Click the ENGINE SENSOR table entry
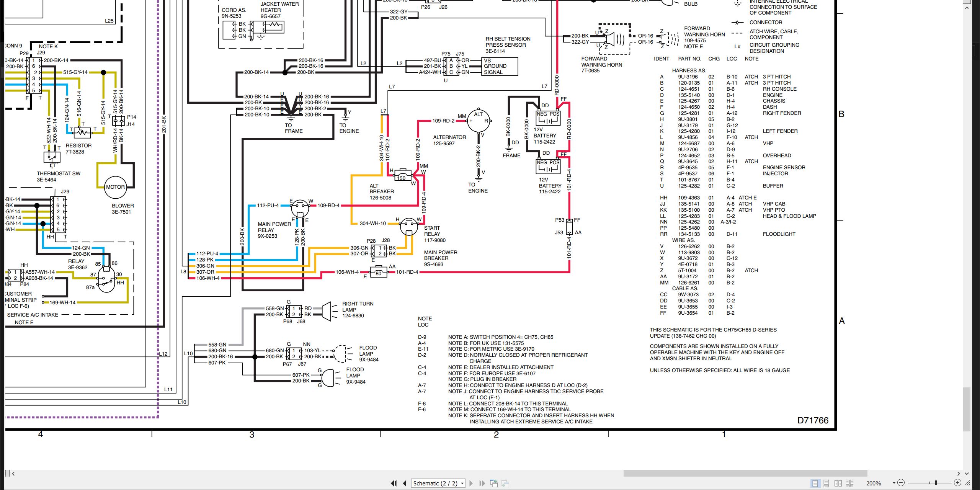This screenshot has width=980, height=490. 784,167
